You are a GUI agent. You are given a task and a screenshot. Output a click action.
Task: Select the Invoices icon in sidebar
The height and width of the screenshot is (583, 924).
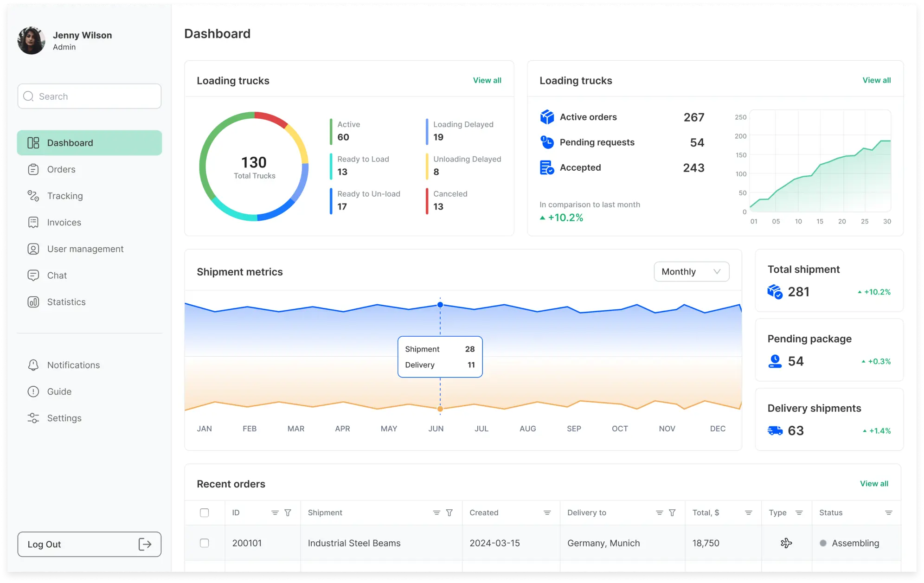tap(33, 222)
